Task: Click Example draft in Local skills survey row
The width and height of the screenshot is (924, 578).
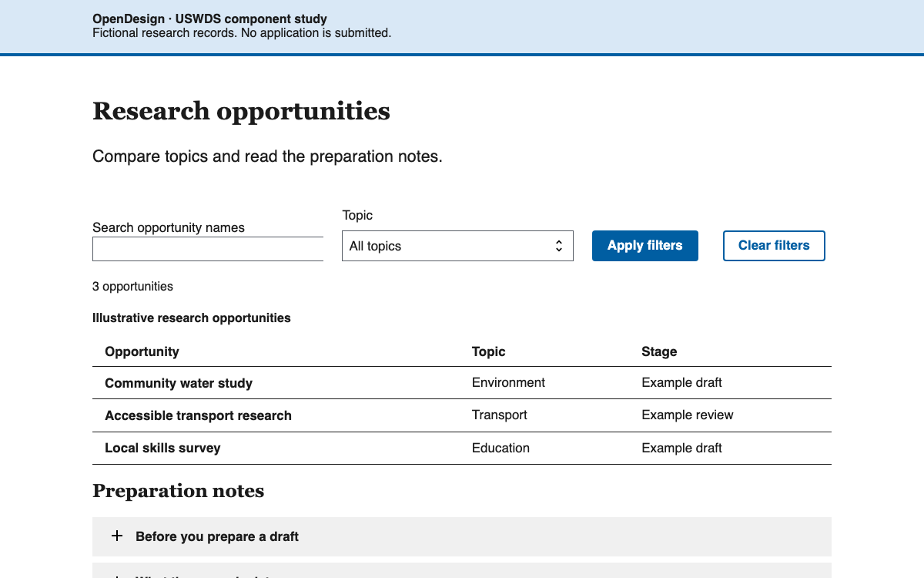Action: pos(681,448)
